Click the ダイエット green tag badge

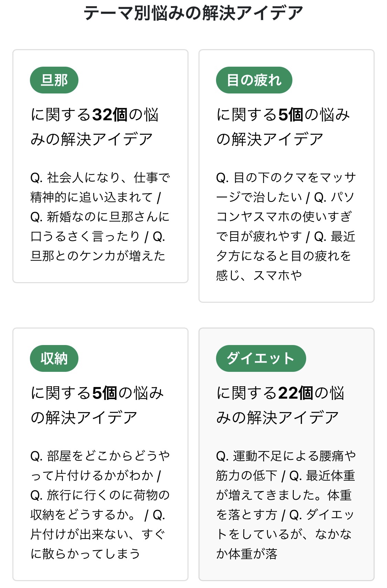tap(261, 358)
